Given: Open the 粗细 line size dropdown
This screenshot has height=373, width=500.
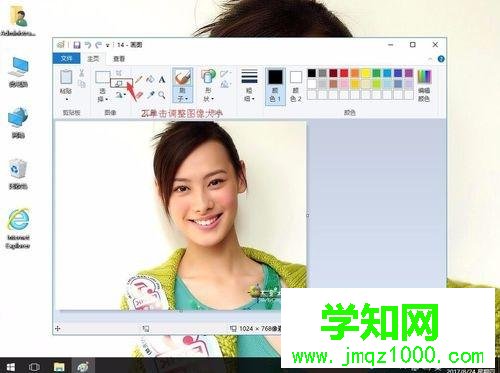Looking at the screenshot, I should coord(249,86).
